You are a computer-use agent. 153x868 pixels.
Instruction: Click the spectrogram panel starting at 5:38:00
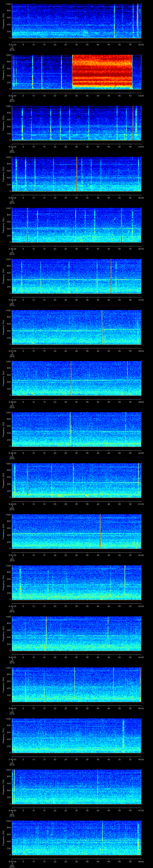[77, 378]
